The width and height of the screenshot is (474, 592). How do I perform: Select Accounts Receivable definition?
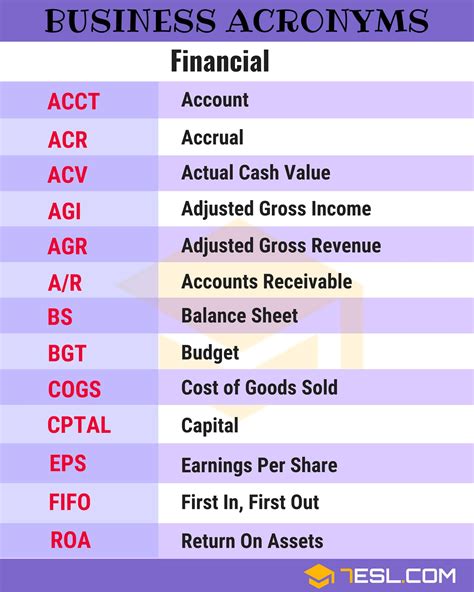pyautogui.click(x=267, y=282)
